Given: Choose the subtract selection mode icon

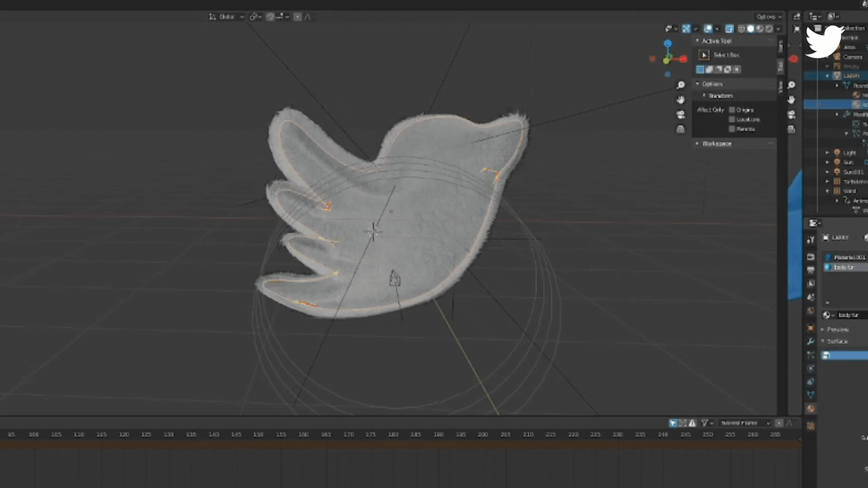Looking at the screenshot, I should tap(718, 70).
